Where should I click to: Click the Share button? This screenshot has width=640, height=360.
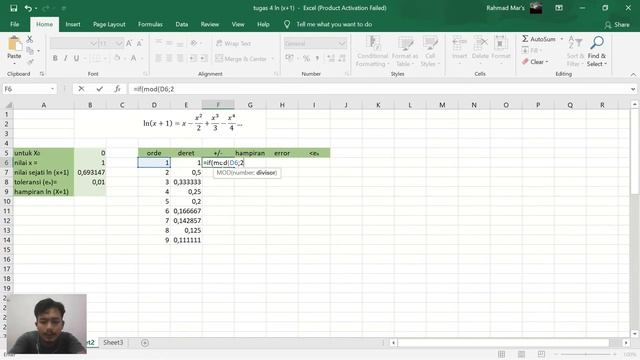617,25
